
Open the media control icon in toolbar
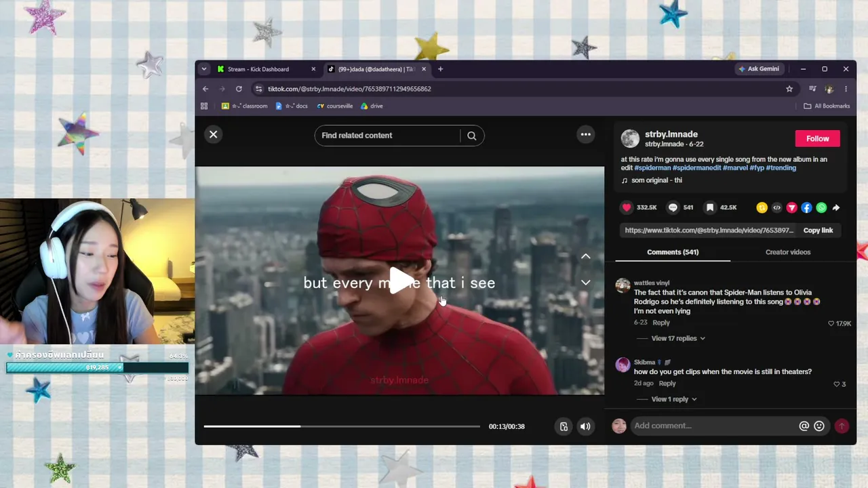pyautogui.click(x=812, y=89)
